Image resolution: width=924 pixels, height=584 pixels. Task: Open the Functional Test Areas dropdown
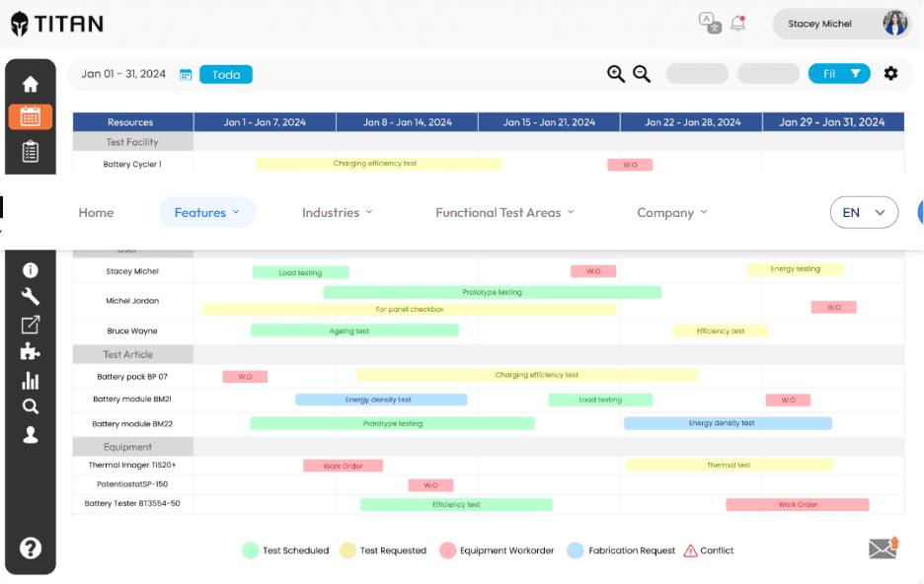coord(504,212)
